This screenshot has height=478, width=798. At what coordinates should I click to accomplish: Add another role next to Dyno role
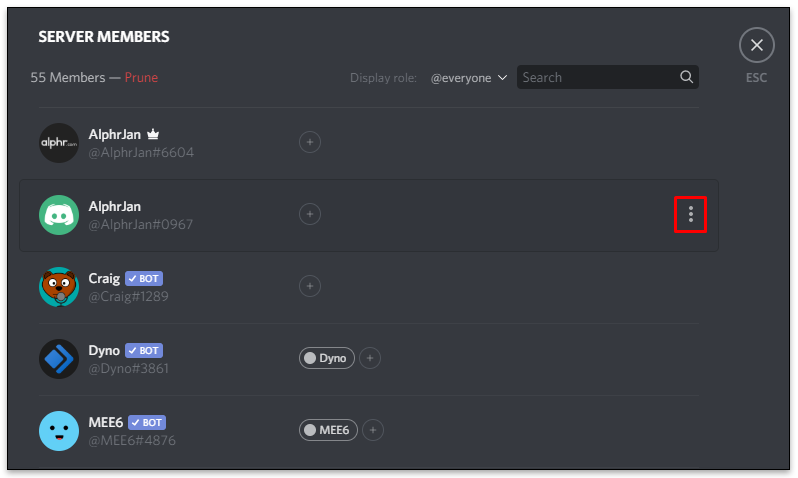pyautogui.click(x=370, y=358)
